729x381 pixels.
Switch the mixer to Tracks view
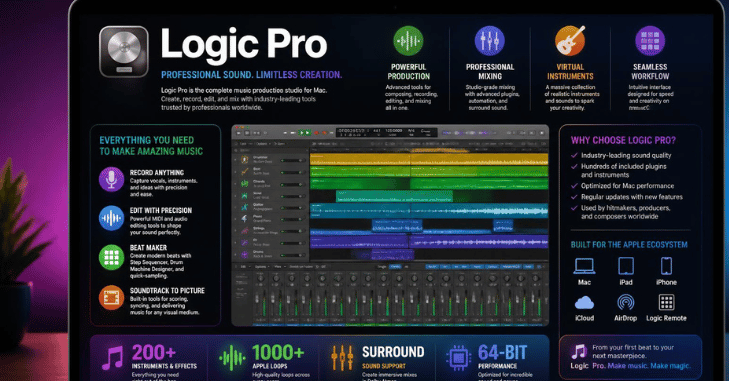[x=395, y=267]
